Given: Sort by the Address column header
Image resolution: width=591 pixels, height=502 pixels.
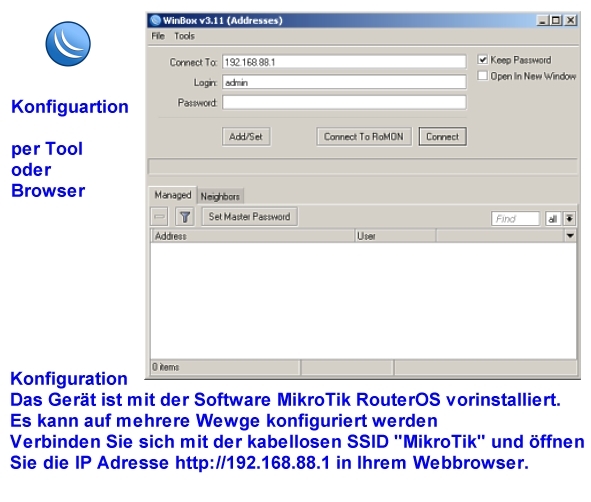Looking at the screenshot, I should point(253,236).
